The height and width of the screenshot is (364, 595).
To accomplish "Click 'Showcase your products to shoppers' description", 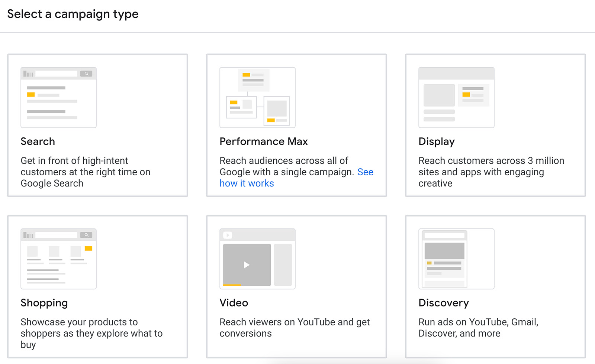I will coord(91,333).
